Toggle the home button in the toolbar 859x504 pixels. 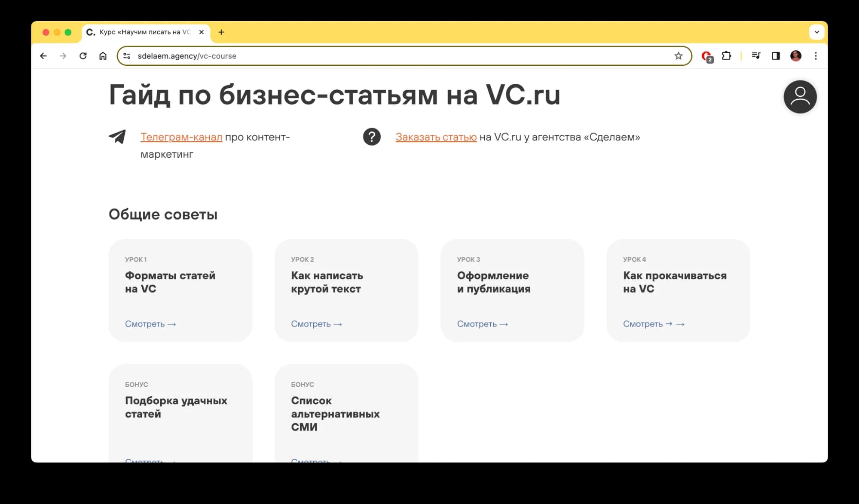point(103,56)
